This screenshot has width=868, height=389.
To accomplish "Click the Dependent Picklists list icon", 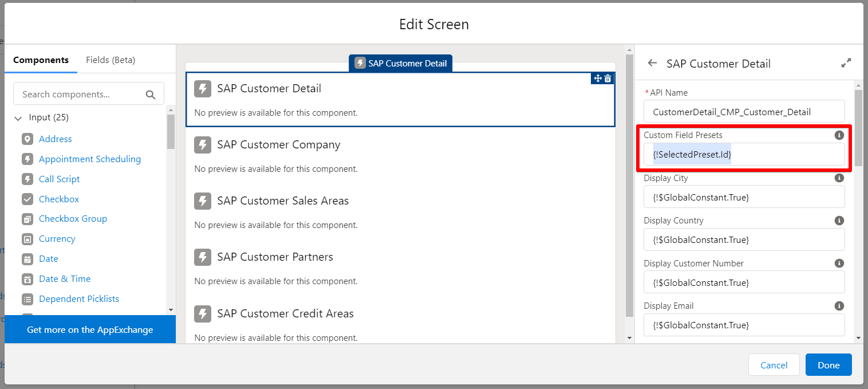I will tap(27, 299).
